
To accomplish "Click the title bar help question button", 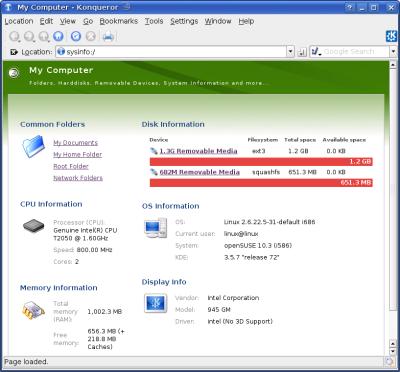I will point(349,7).
